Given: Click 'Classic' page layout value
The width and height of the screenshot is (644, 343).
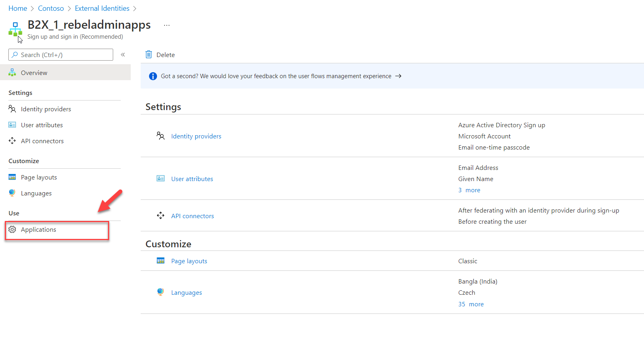Looking at the screenshot, I should [x=467, y=261].
